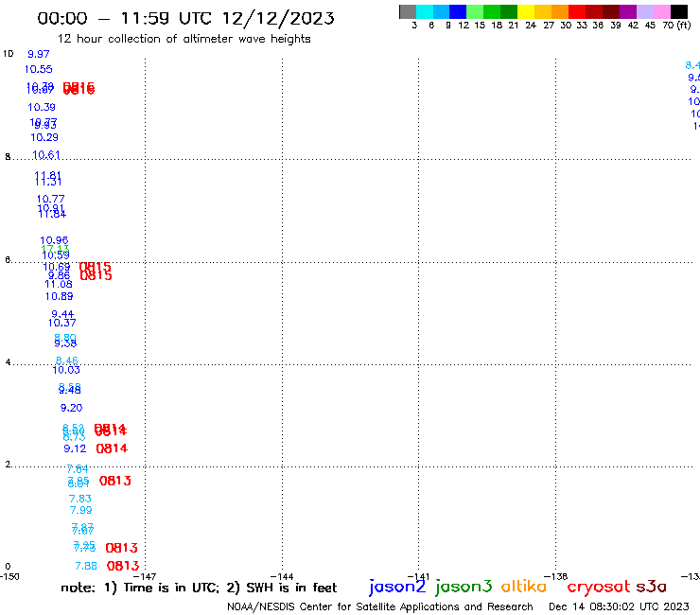Click longitude axis label -141
700x615 pixels.
tap(419, 576)
